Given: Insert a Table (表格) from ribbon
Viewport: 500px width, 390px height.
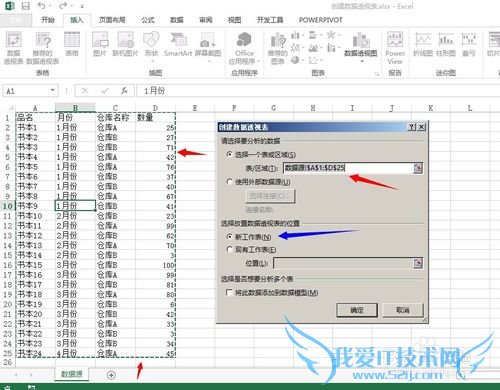Looking at the screenshot, I should (x=72, y=43).
